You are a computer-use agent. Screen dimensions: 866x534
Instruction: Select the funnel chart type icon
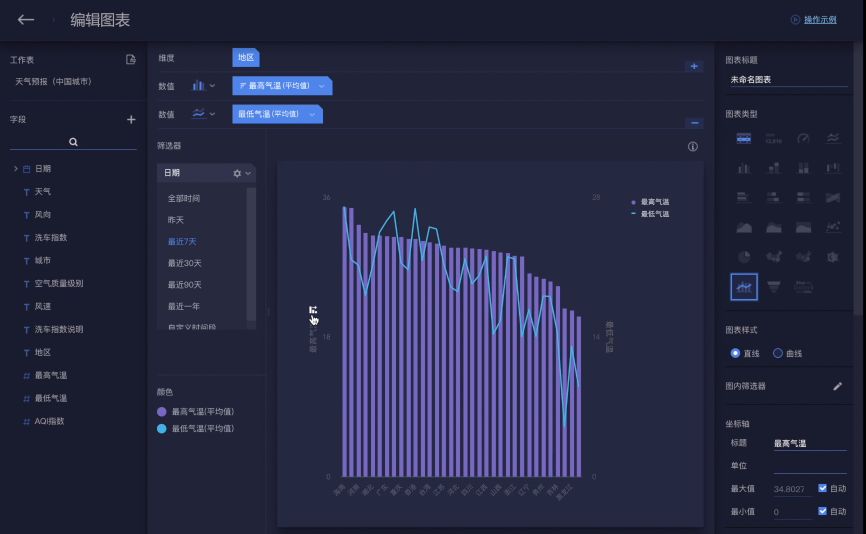click(x=774, y=287)
